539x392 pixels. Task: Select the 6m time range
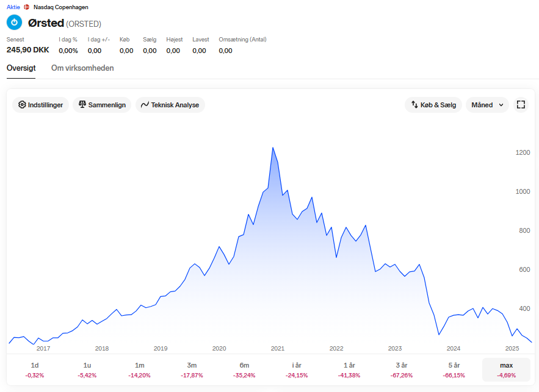coord(244,369)
